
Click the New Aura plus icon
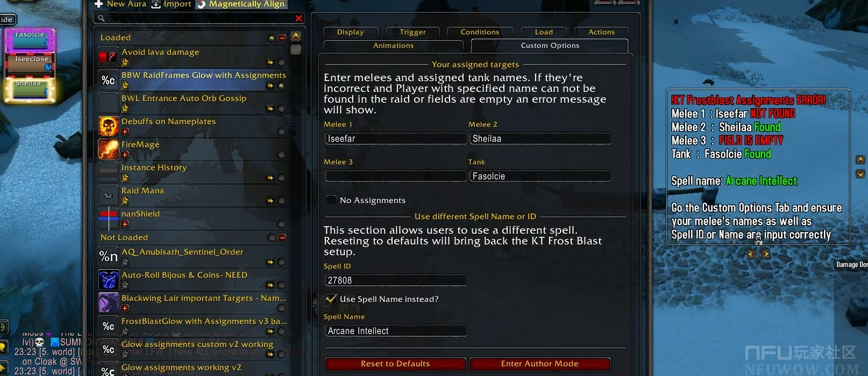click(98, 4)
